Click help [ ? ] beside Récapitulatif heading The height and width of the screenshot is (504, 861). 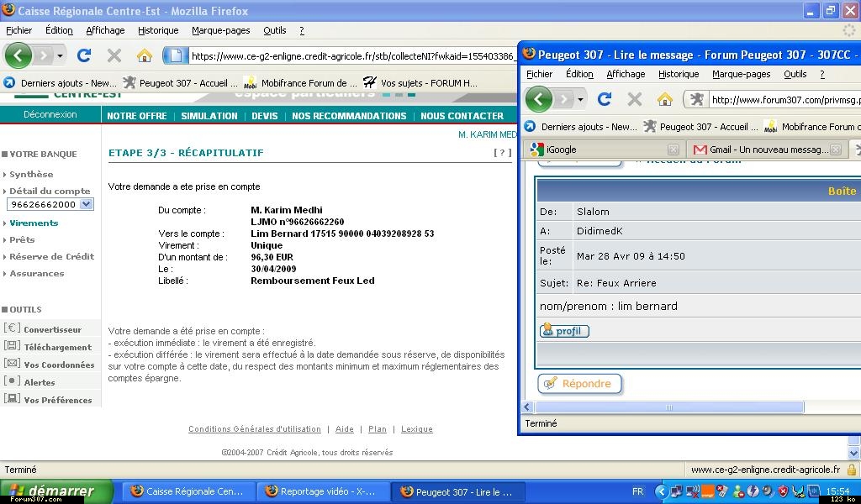503,153
